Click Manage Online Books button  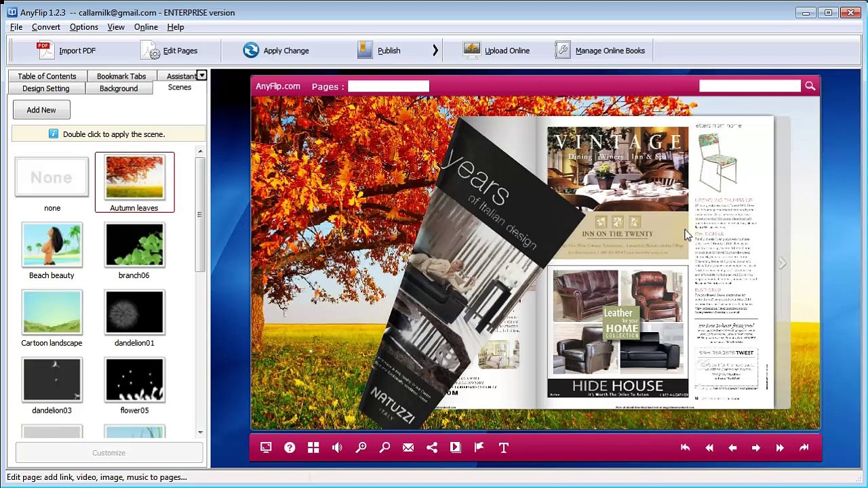pos(600,51)
